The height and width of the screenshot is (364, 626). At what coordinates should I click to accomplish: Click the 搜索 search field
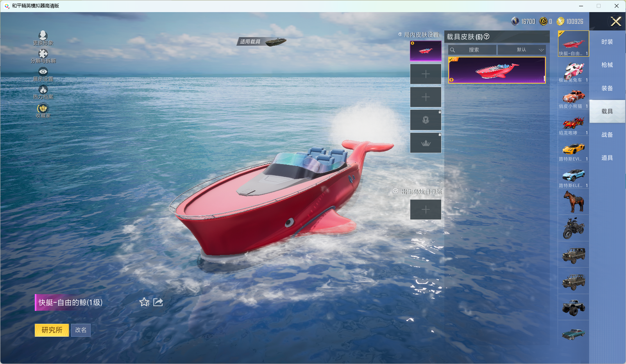coord(473,50)
